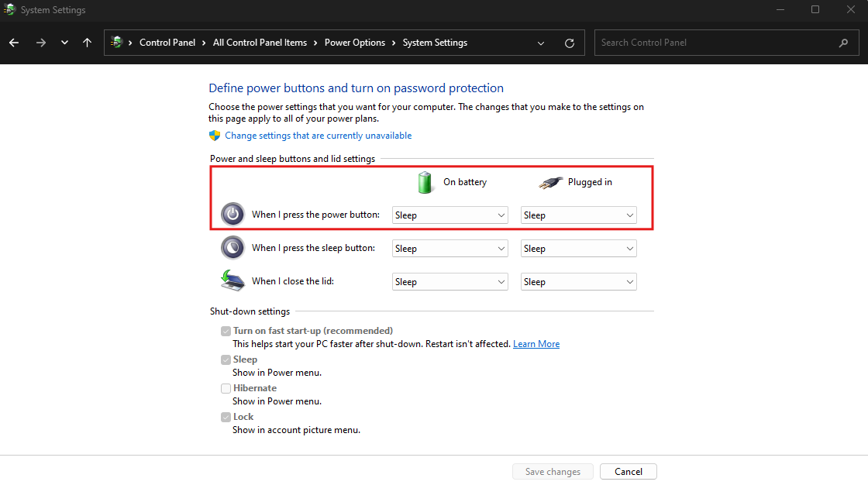The image size is (868, 485).
Task: Toggle the Hibernate checkbox
Action: (226, 388)
